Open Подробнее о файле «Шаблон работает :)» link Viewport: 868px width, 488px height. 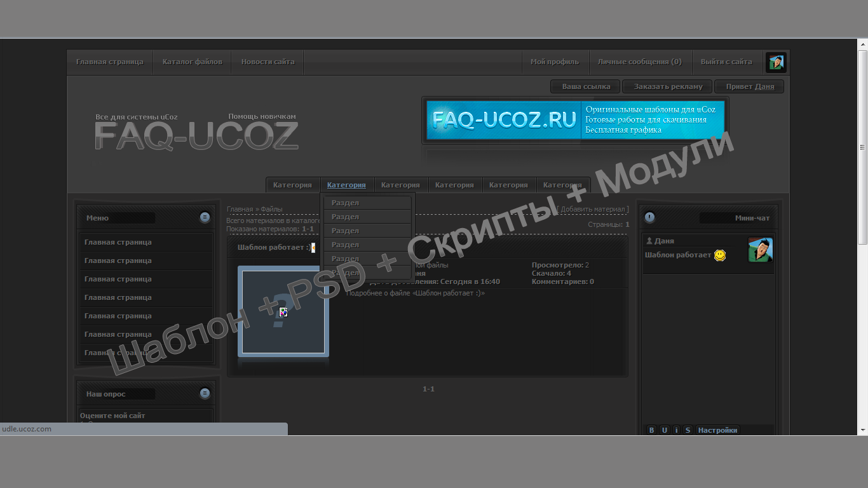pyautogui.click(x=416, y=294)
